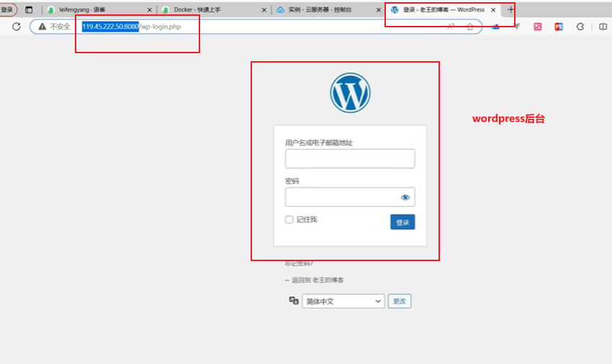The width and height of the screenshot is (612, 364).
Task: Enable the 记住我 checkbox
Action: (x=289, y=219)
